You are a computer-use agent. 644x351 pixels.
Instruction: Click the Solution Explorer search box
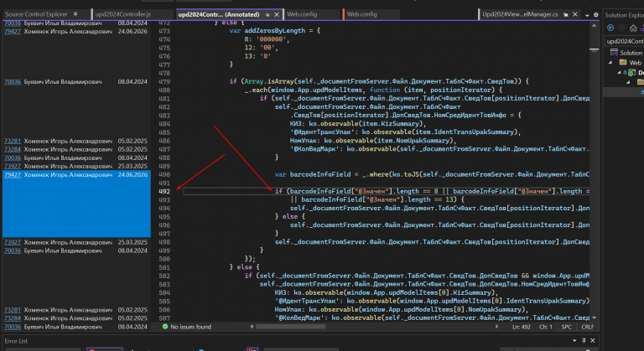(625, 41)
